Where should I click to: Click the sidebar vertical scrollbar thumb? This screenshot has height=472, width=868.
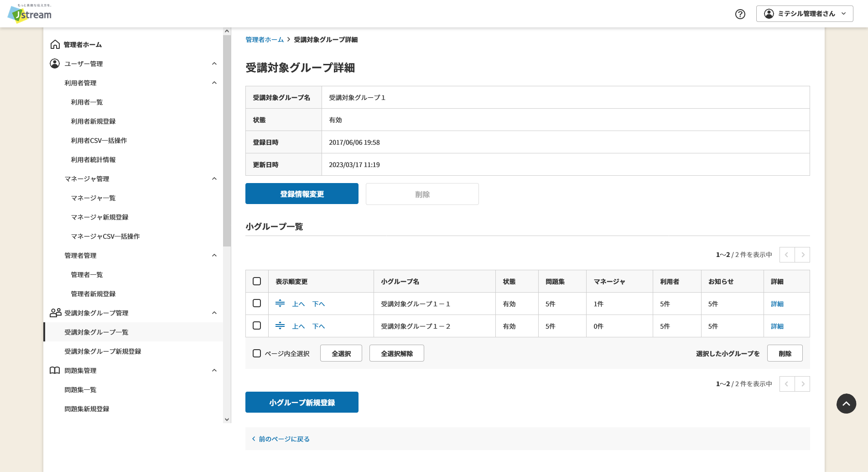(x=227, y=141)
